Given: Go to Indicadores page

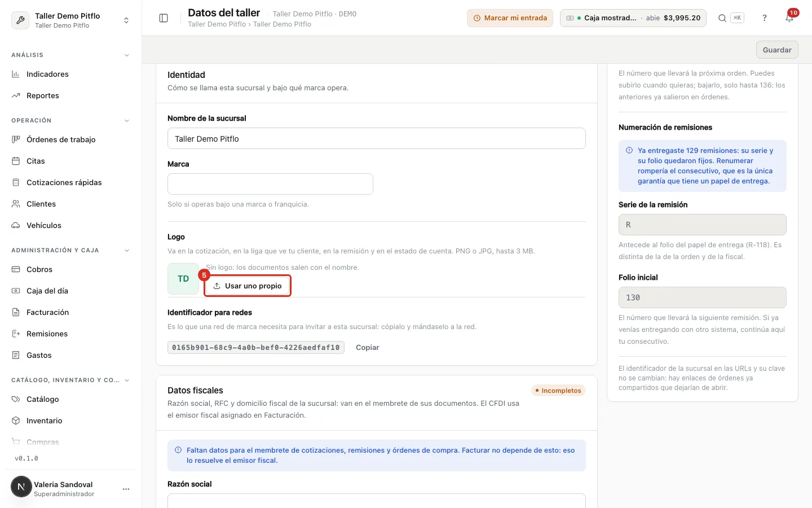Looking at the screenshot, I should coord(47,74).
